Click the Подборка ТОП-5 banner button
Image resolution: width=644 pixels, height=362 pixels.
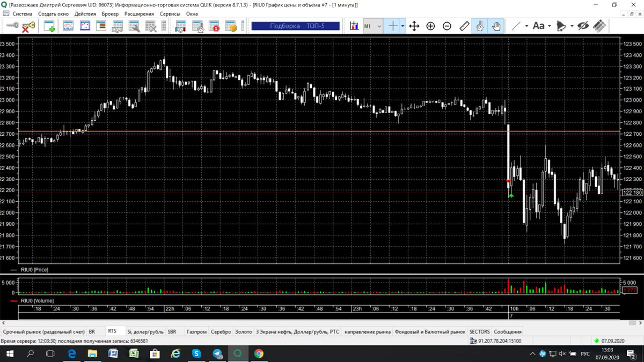(x=296, y=26)
